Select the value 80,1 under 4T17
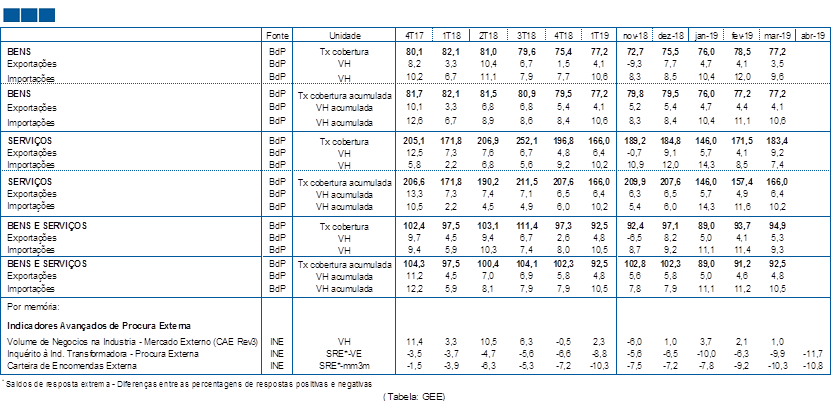This screenshot has height=403, width=832. tap(413, 51)
